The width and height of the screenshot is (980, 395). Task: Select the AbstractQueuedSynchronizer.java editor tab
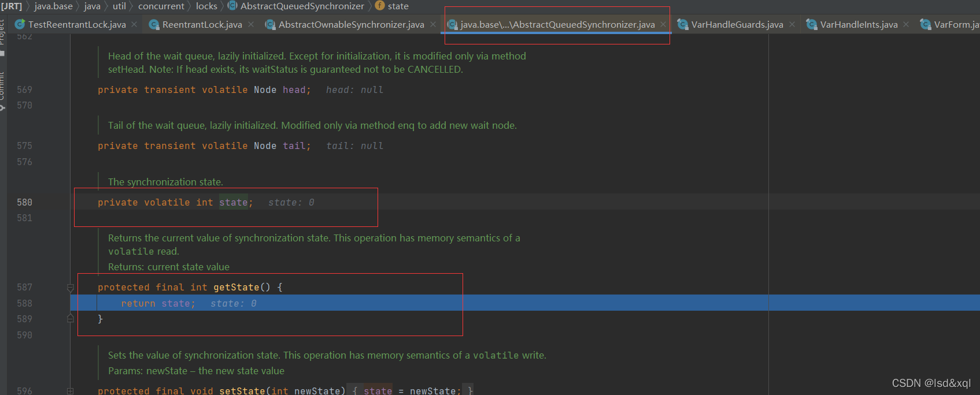[x=557, y=24]
